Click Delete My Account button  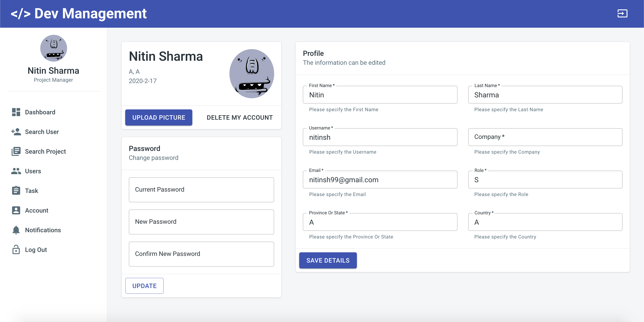pos(239,117)
